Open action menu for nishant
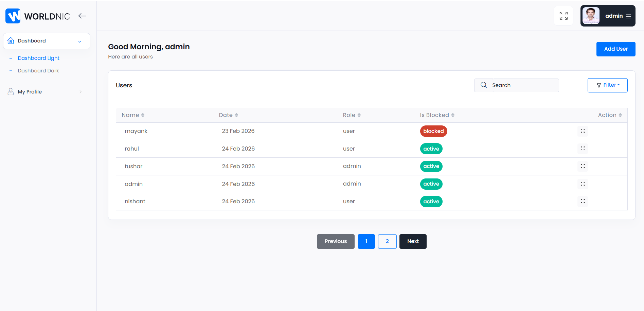Screen dimensions: 644x311 point(583,201)
